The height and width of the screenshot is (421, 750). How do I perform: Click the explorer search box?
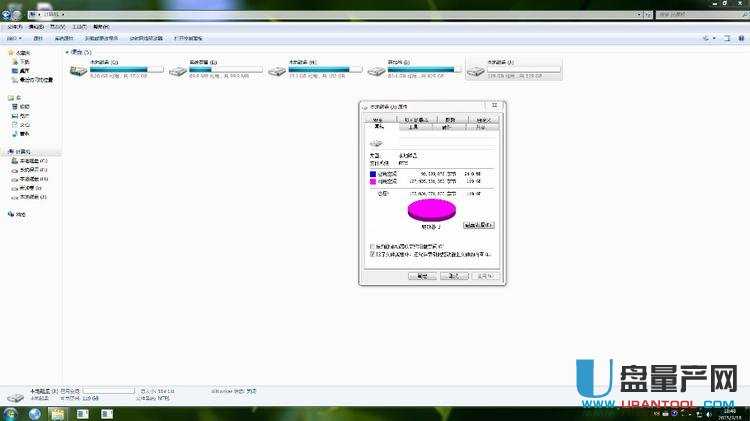(x=690, y=16)
